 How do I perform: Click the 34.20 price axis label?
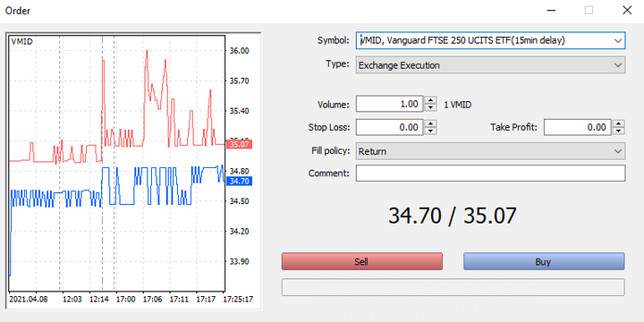click(x=239, y=232)
